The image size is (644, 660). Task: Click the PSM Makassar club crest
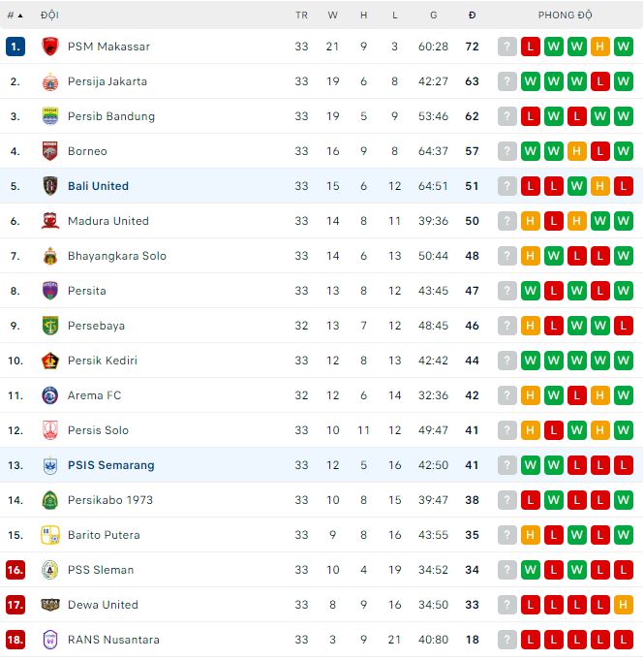[50, 47]
